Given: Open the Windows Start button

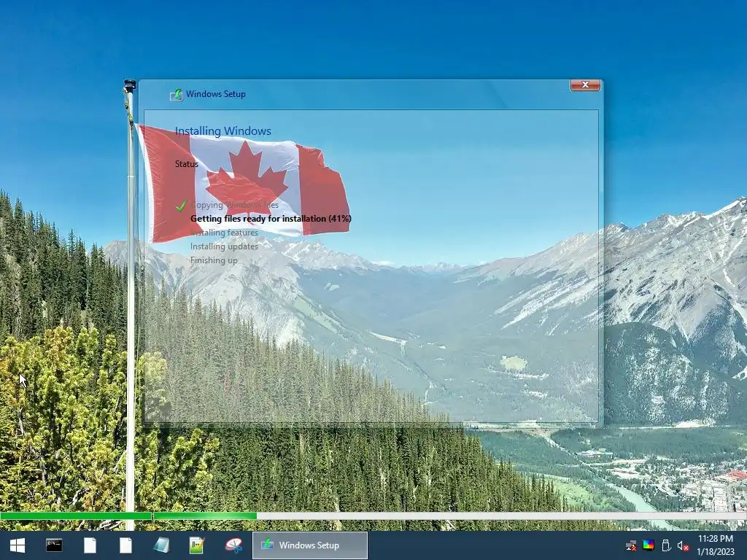Looking at the screenshot, I should [x=18, y=545].
